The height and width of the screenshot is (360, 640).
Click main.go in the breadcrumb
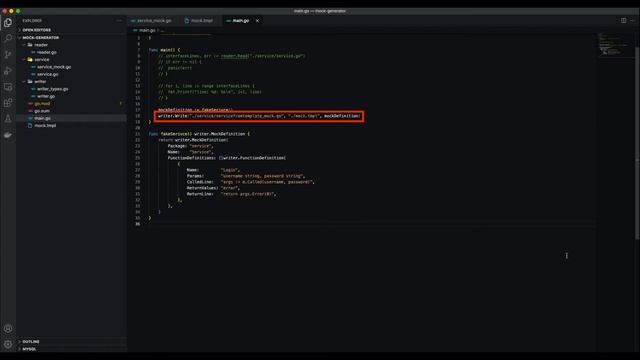(x=147, y=30)
